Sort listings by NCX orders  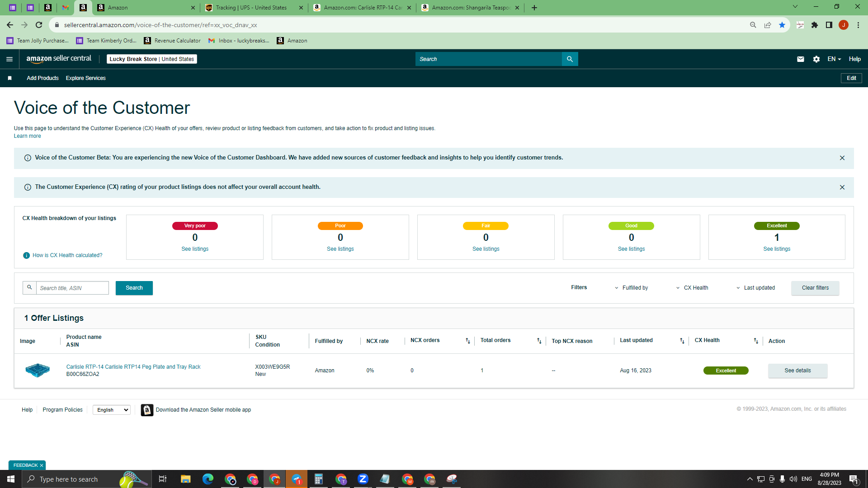point(467,341)
